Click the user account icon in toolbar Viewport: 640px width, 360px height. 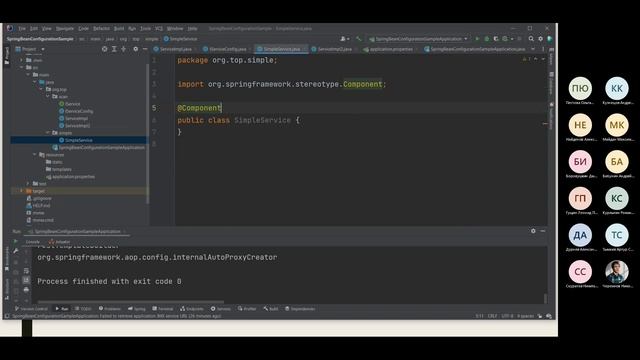(344, 39)
